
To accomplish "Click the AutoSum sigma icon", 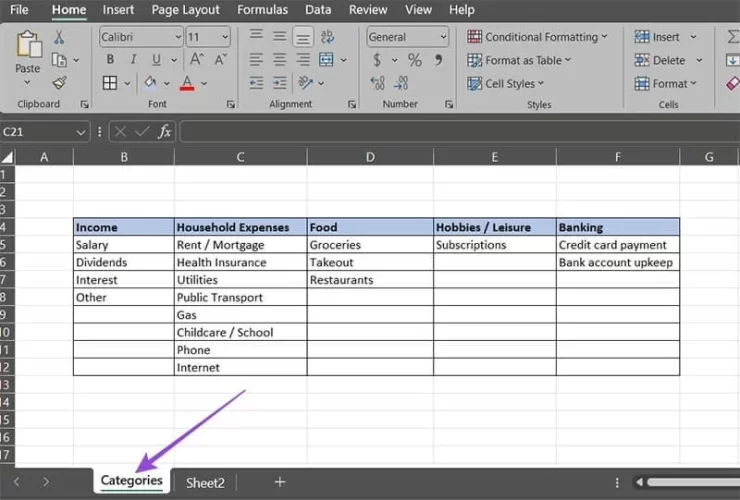I will [x=733, y=37].
